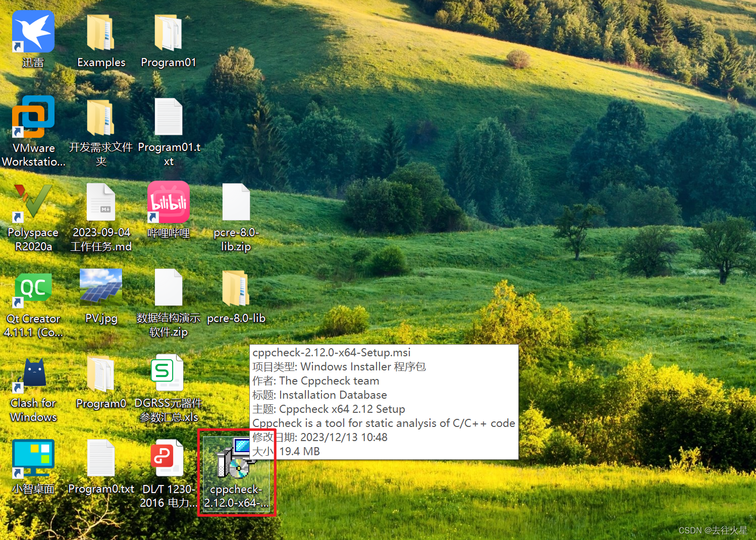Open the 小智桌面 shortcut icon

[x=33, y=458]
